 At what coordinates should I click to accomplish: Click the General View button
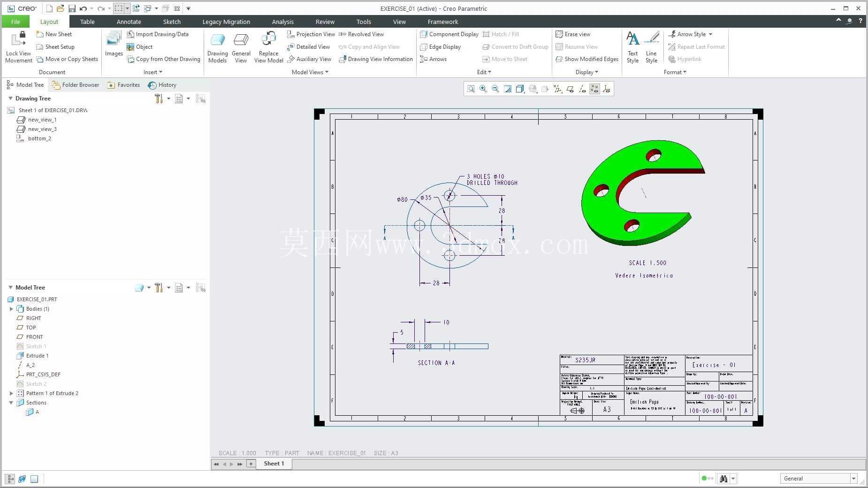tap(241, 47)
